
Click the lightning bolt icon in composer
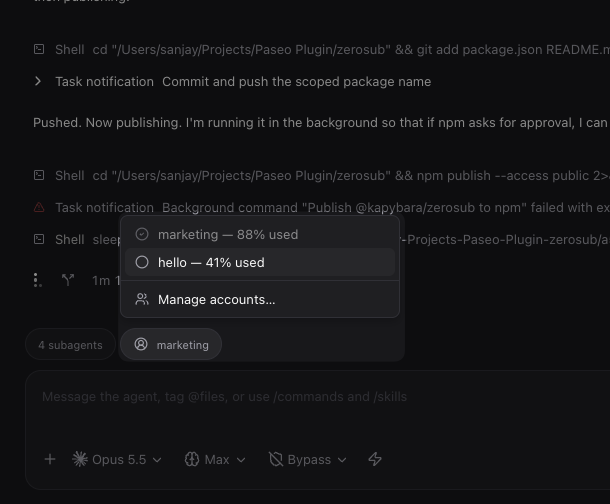[x=375, y=459]
